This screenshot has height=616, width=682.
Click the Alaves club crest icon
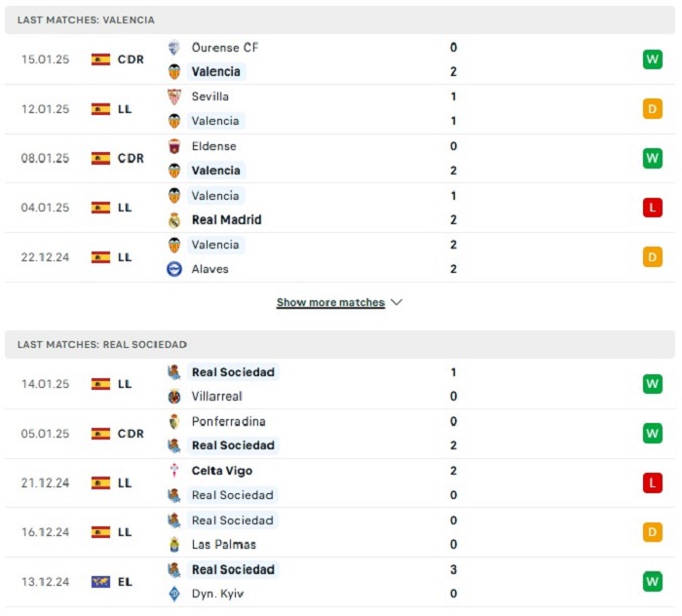pos(174,269)
